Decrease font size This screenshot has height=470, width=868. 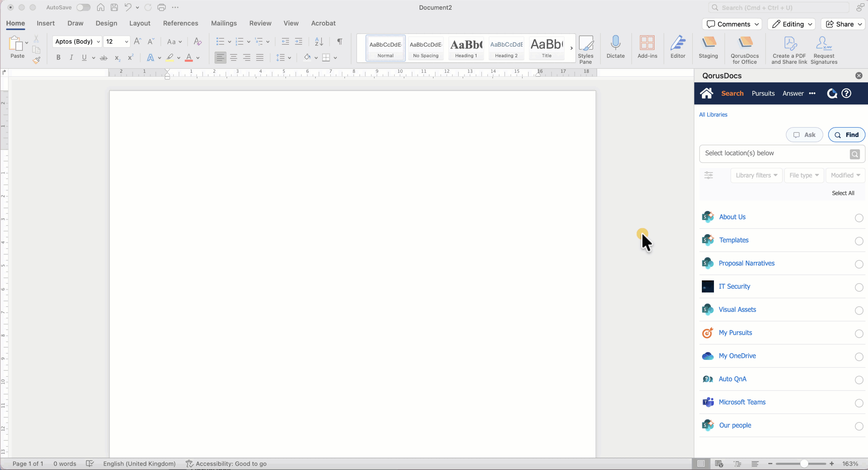coord(151,41)
